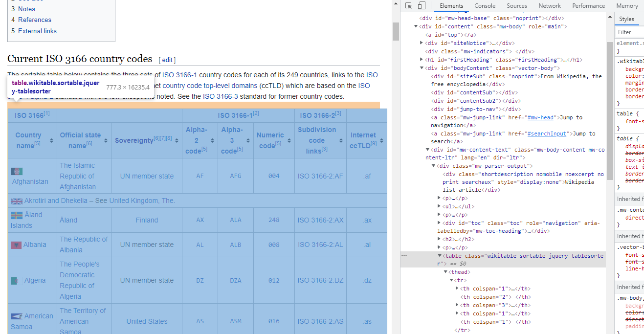Expand the firstHeading h1 node
The height and width of the screenshot is (334, 644).
coord(422,60)
